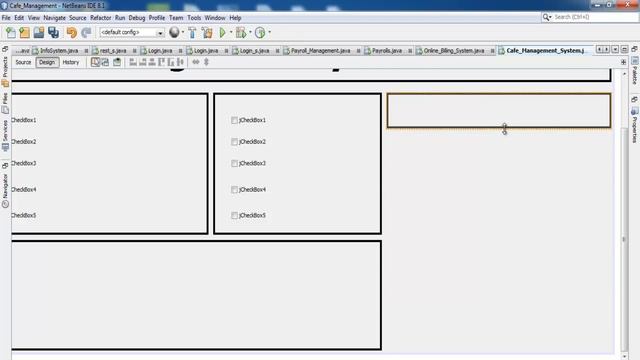
Task: Click the center horizontally icon
Action: point(152,62)
